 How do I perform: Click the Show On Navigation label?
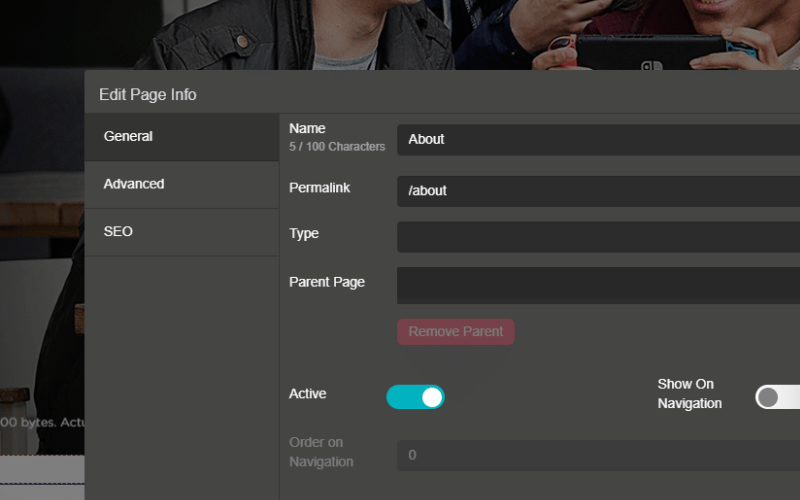click(x=689, y=394)
